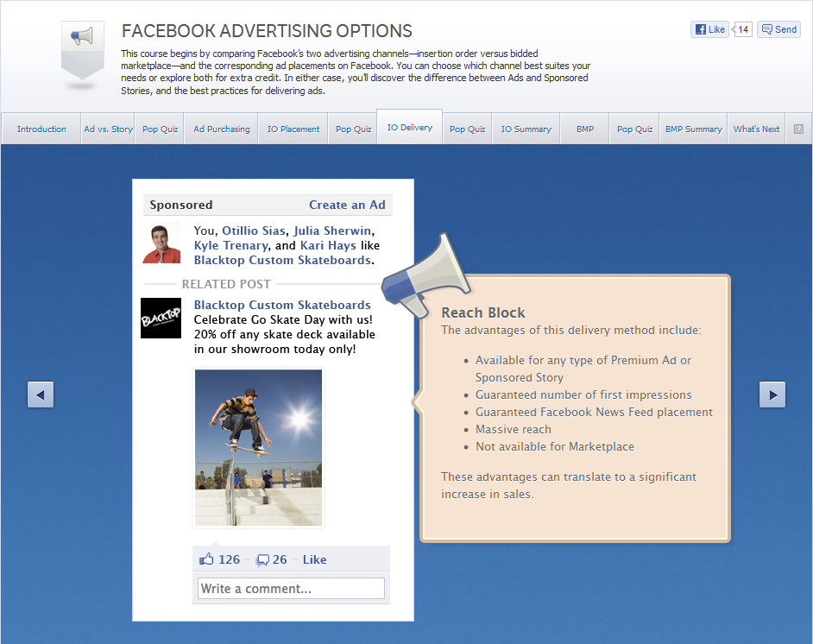Click the Like link under the post
This screenshot has height=644, width=813.
click(314, 559)
